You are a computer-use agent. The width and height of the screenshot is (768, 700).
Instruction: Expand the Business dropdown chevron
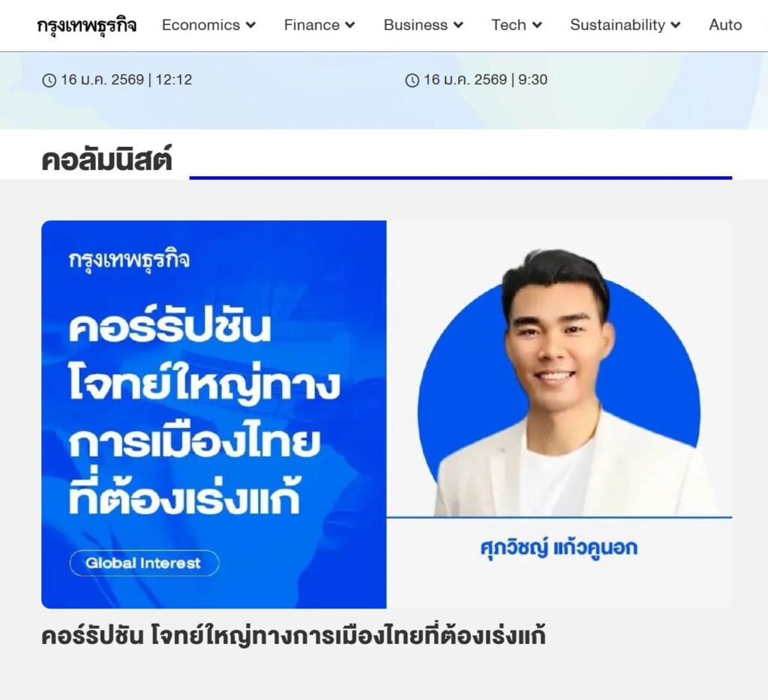(x=458, y=25)
